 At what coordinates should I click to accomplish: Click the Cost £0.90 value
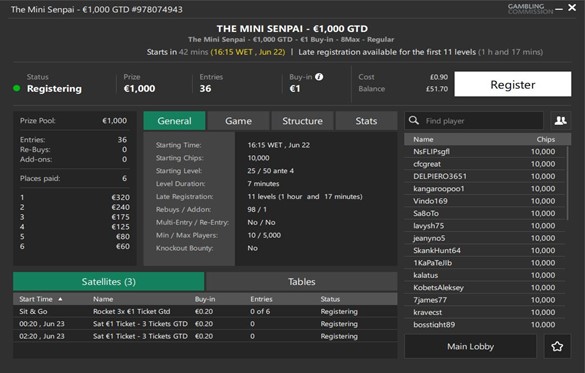click(x=439, y=77)
